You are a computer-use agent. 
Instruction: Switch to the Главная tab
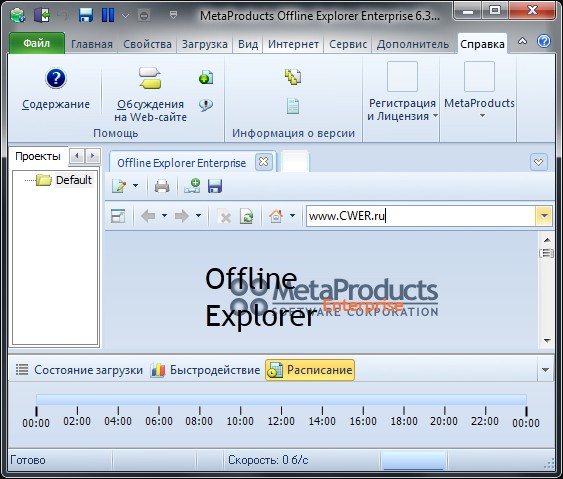[x=92, y=44]
